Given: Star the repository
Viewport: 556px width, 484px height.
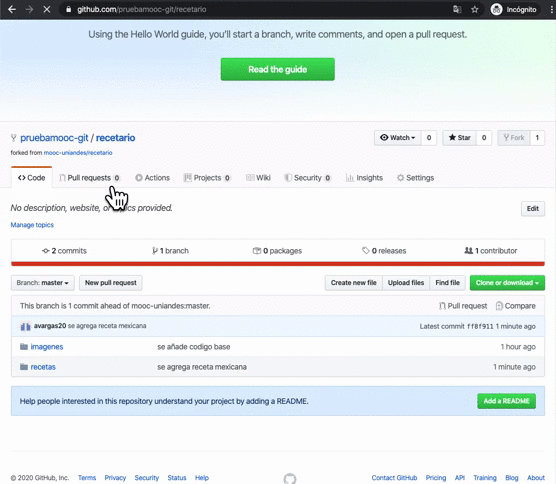Looking at the screenshot, I should point(459,138).
